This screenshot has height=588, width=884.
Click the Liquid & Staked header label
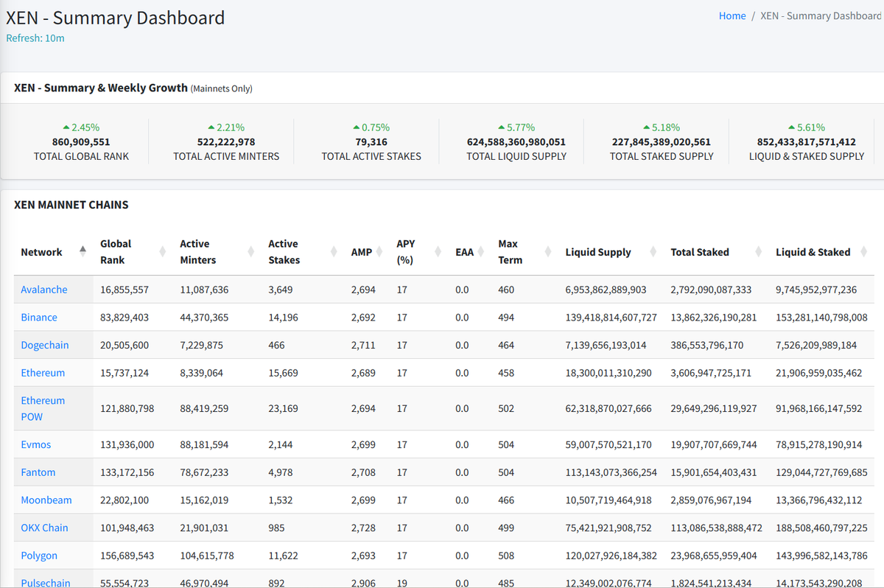point(813,252)
